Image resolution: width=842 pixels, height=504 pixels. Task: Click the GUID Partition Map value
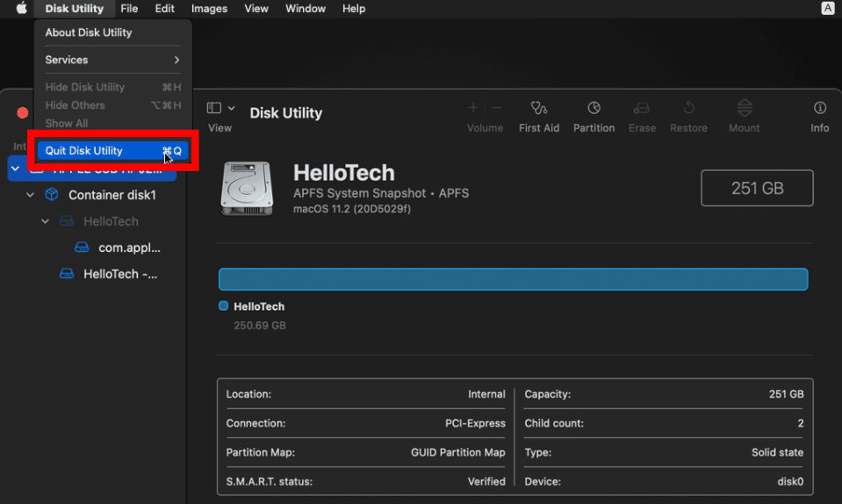[x=458, y=452]
